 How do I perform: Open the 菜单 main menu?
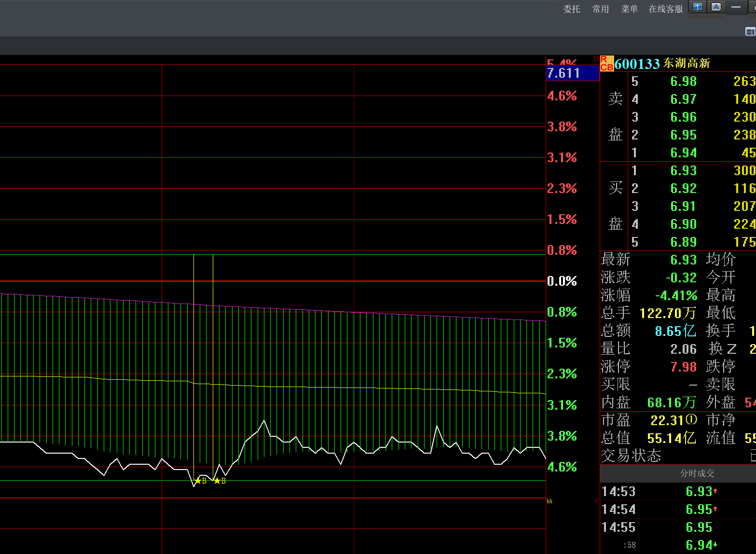630,9
